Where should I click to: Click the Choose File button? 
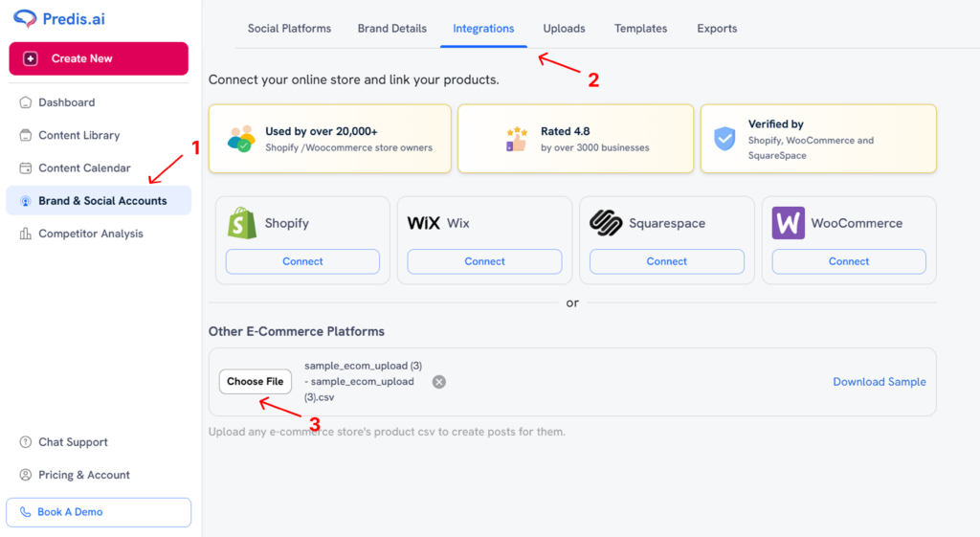255,382
